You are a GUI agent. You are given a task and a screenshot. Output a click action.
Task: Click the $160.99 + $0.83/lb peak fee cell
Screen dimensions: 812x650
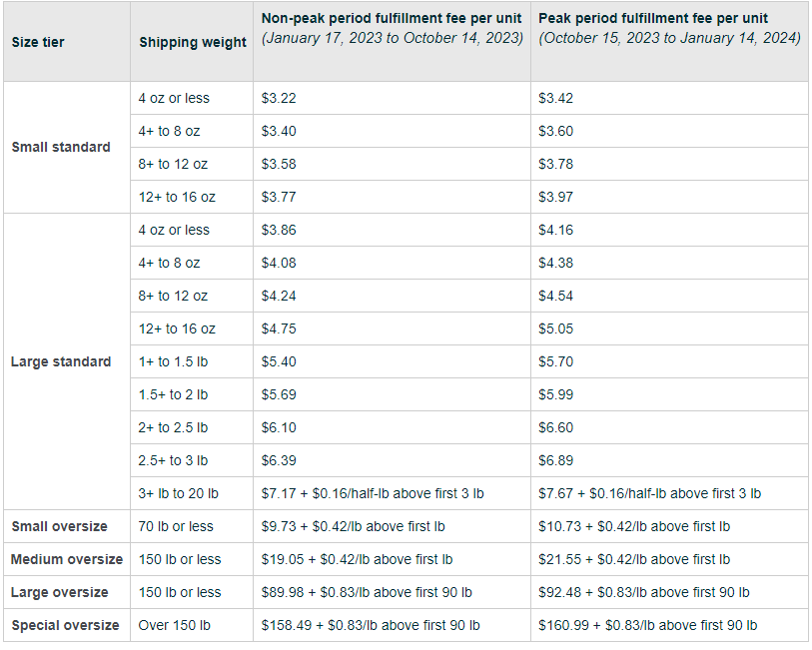pos(669,625)
